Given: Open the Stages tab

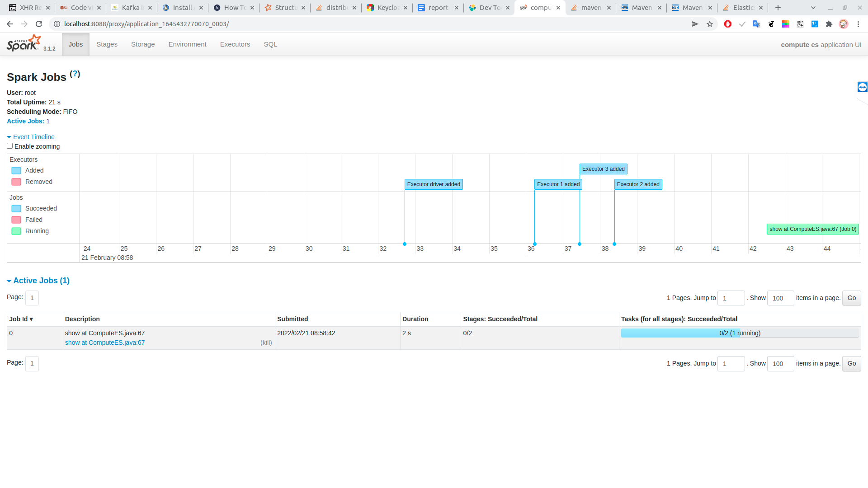Looking at the screenshot, I should (x=107, y=44).
